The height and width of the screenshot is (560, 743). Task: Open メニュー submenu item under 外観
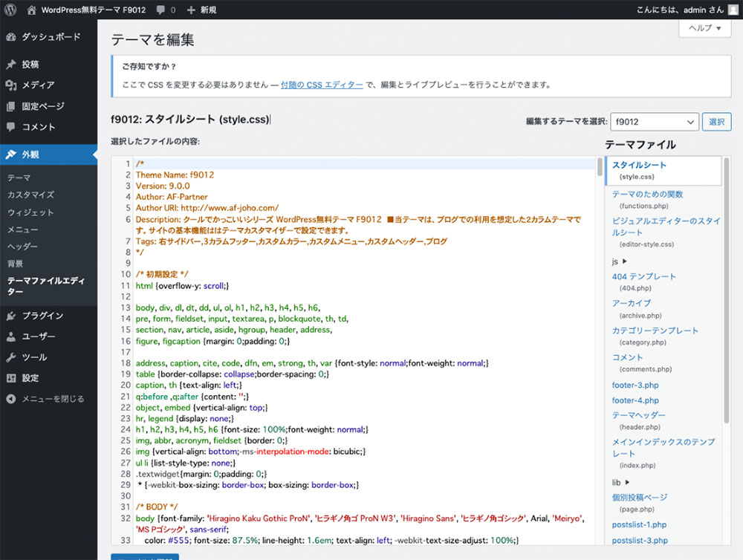coord(23,229)
